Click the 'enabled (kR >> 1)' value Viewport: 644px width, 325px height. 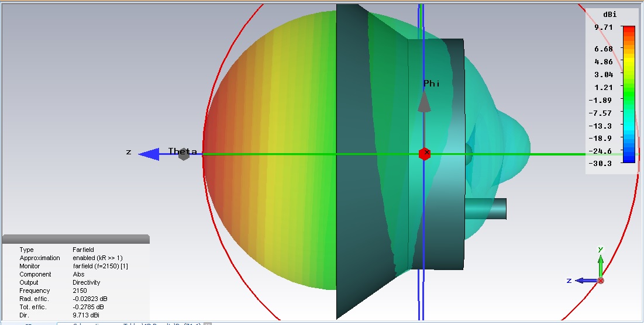click(98, 258)
